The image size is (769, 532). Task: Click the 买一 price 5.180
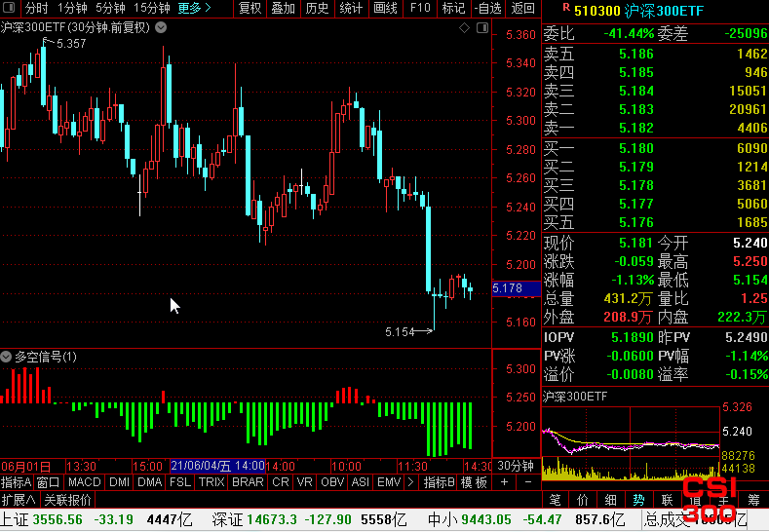(636, 148)
